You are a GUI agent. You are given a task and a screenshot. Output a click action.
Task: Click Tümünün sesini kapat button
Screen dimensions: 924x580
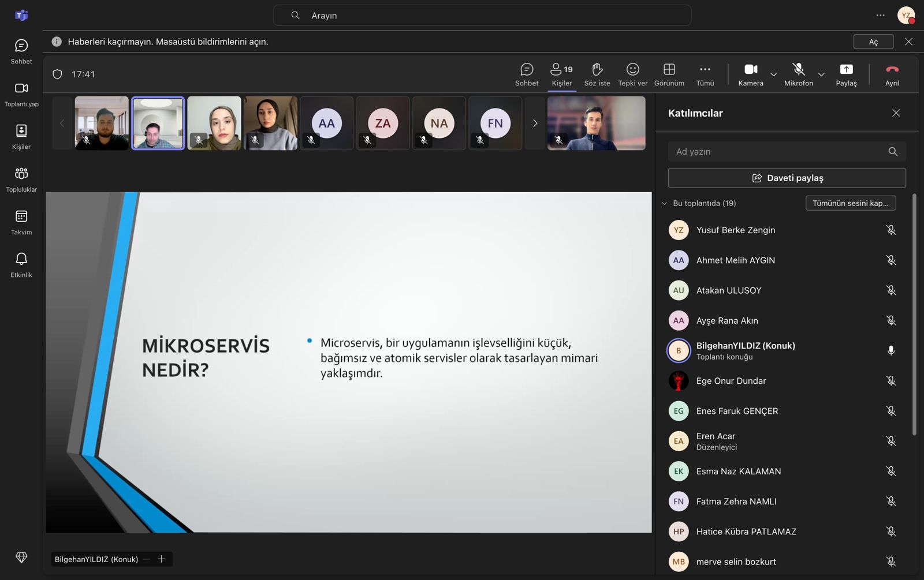(x=850, y=203)
